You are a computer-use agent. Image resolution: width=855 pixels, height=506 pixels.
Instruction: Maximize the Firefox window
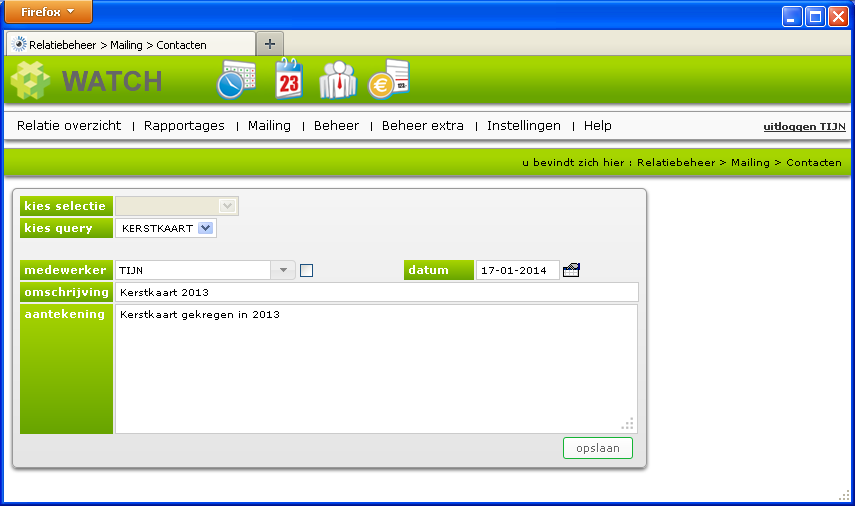point(815,16)
